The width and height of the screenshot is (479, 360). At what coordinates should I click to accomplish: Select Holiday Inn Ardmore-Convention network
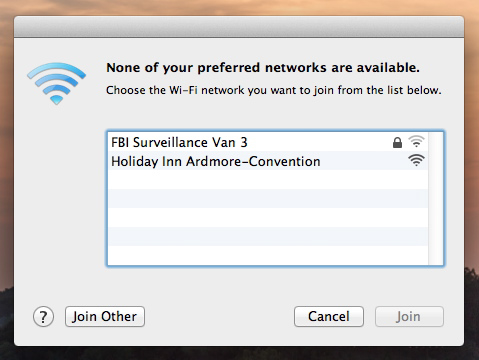pyautogui.click(x=268, y=161)
